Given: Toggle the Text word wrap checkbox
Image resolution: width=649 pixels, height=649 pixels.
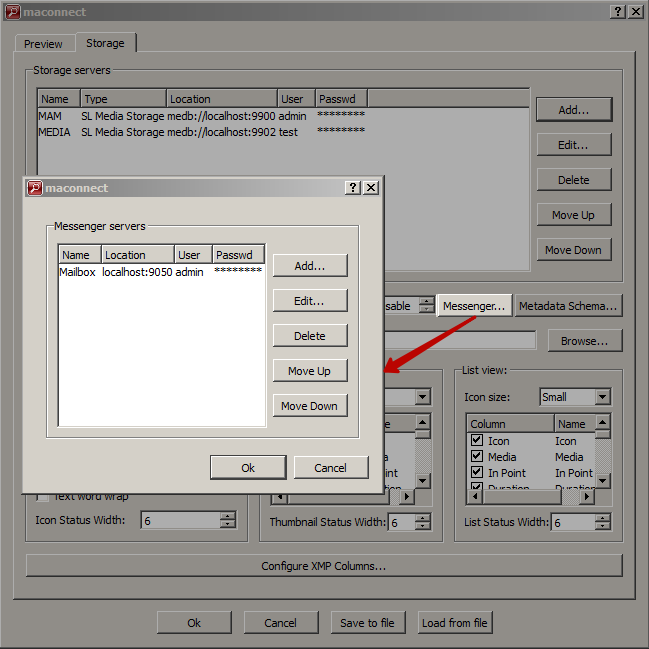Looking at the screenshot, I should (43, 496).
